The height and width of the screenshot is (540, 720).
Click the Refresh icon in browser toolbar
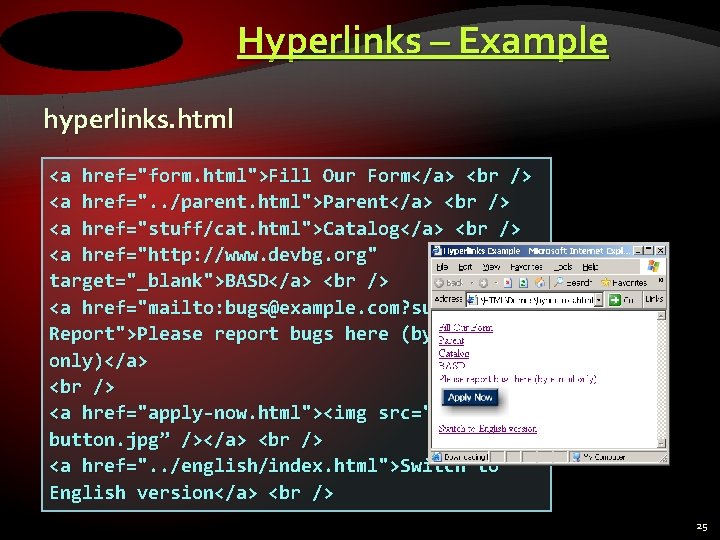coord(523,283)
